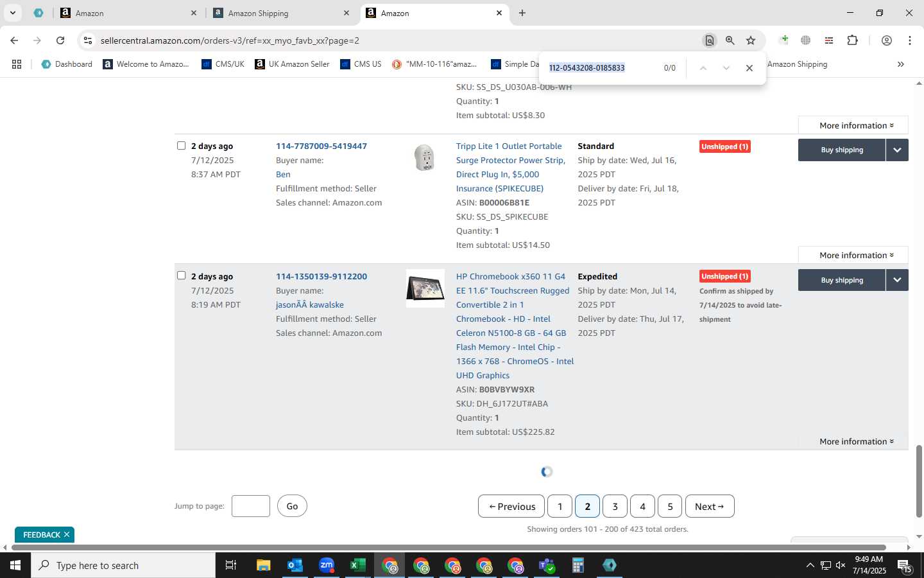The width and height of the screenshot is (924, 578).
Task: Go to previous find result arrow
Action: click(x=703, y=68)
